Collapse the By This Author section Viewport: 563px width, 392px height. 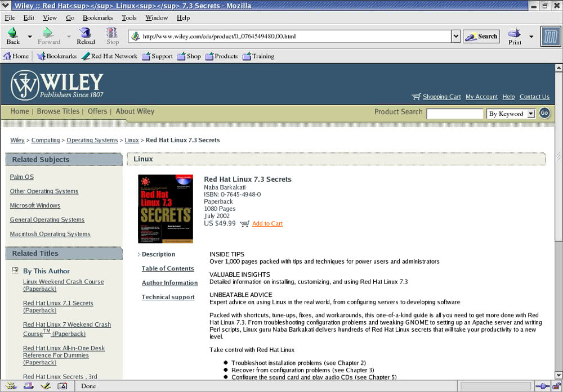(15, 271)
